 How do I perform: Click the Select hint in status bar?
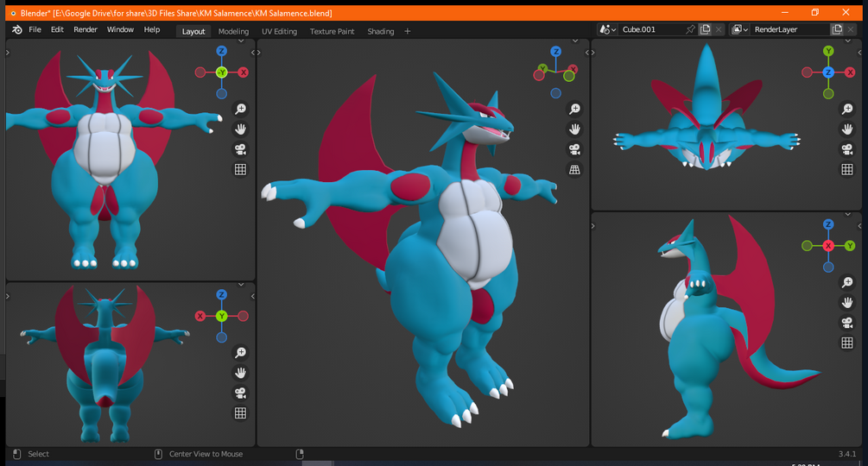tap(38, 454)
